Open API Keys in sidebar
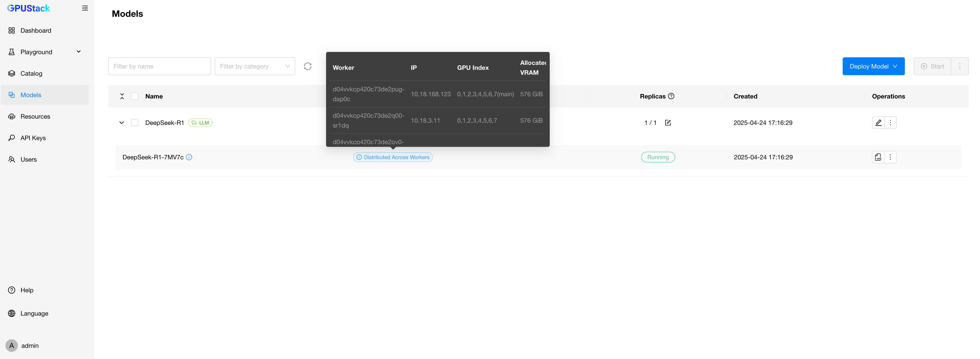This screenshot has width=980, height=359. click(x=33, y=138)
